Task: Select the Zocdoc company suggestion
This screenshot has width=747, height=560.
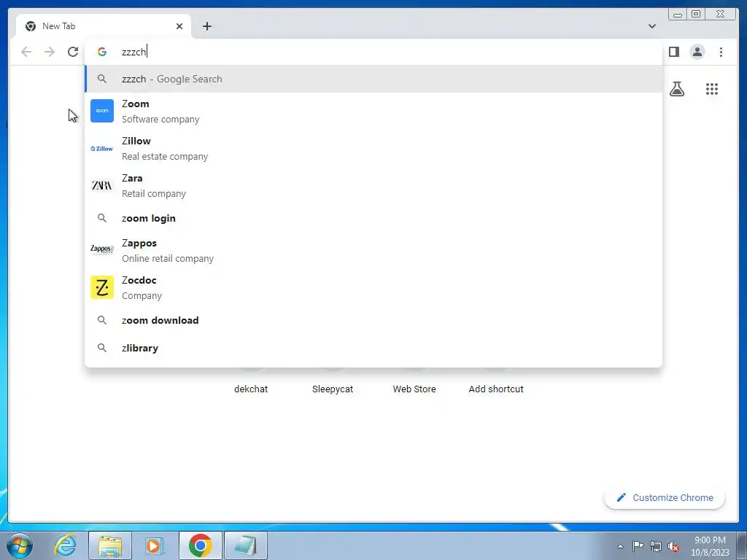Action: [x=373, y=287]
